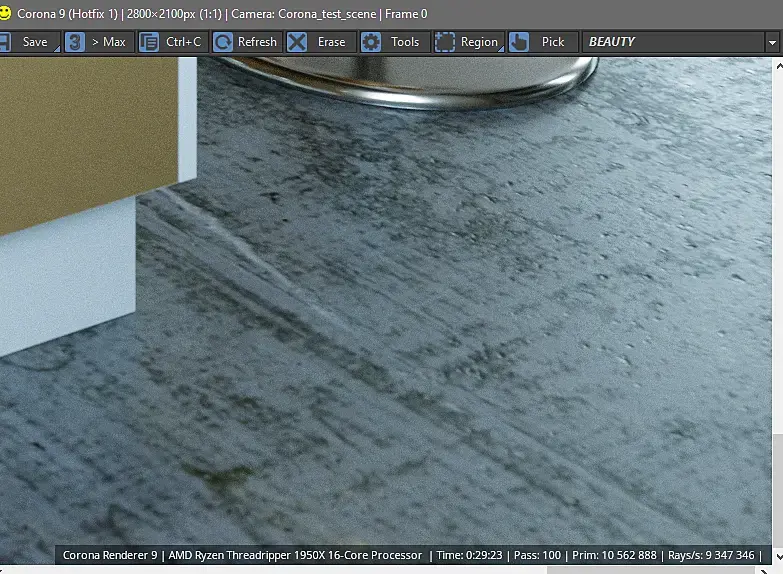783x574 pixels.
Task: Click the Save button label
Action: 35,42
